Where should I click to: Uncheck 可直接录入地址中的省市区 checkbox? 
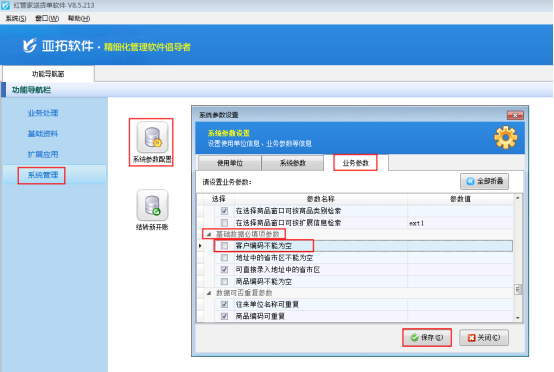pyautogui.click(x=224, y=270)
